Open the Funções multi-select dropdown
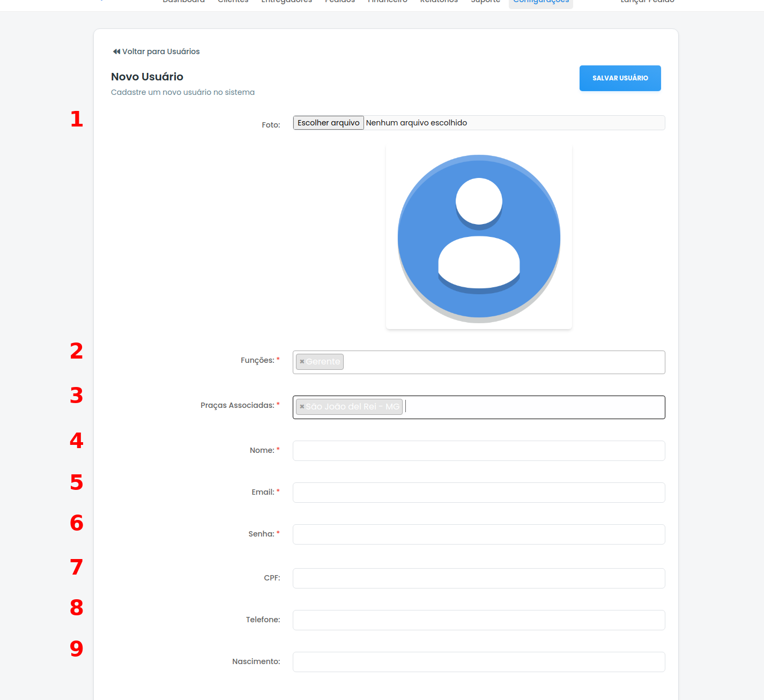 504,362
